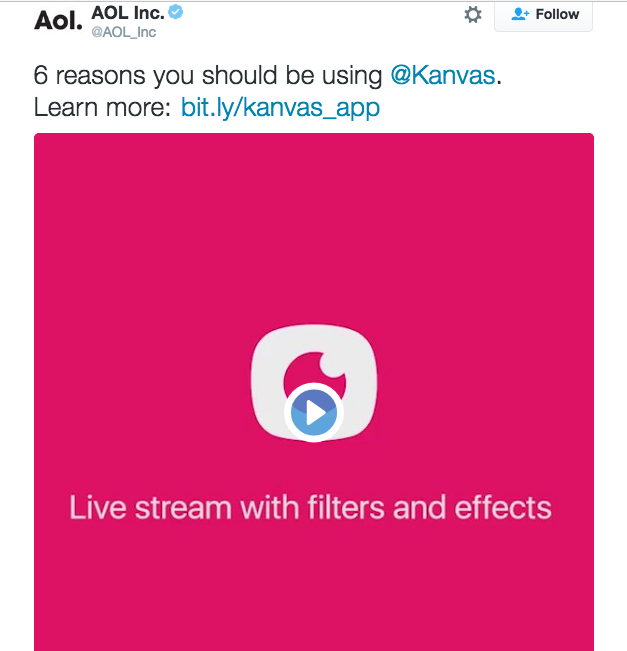Screen dimensions: 627x651
Task: Click the word 'effects' in video caption
Action: (500, 507)
